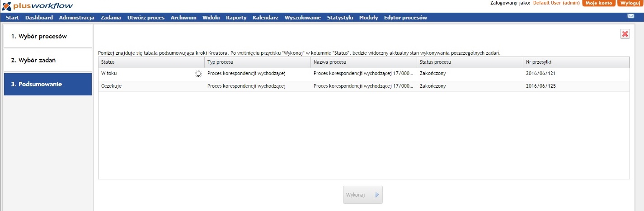
Task: Click the loading spinner in W toku row
Action: [x=198, y=74]
